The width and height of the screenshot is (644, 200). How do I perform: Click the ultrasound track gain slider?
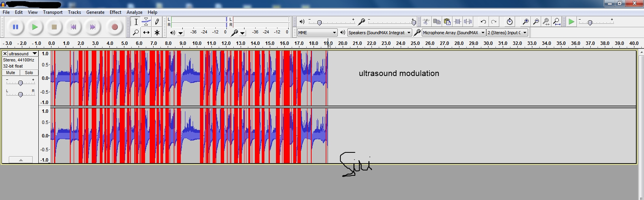tap(20, 83)
